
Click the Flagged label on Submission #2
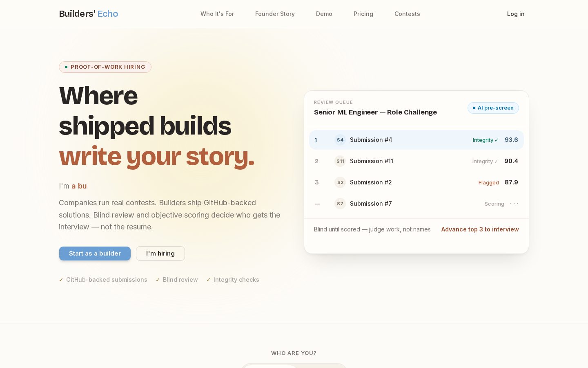489,183
